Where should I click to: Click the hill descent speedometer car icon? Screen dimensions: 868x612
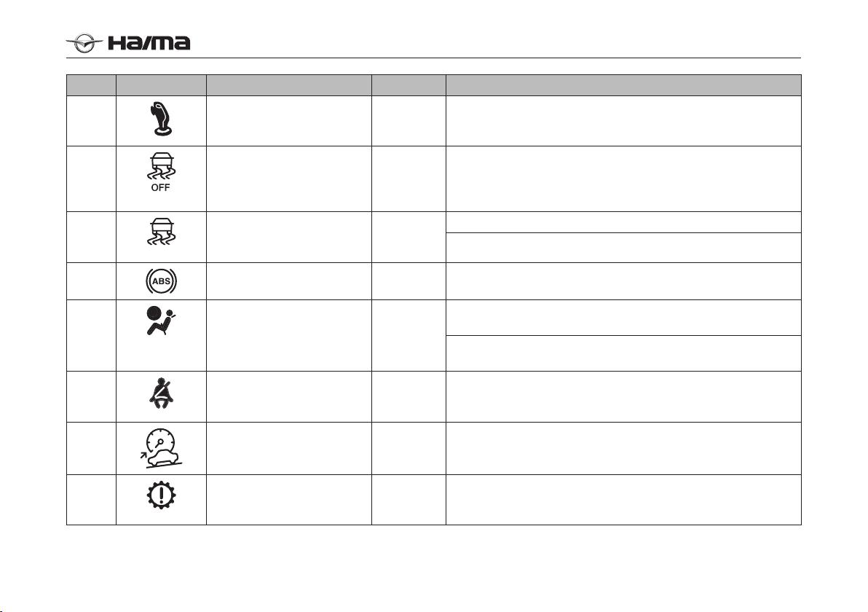click(x=161, y=448)
